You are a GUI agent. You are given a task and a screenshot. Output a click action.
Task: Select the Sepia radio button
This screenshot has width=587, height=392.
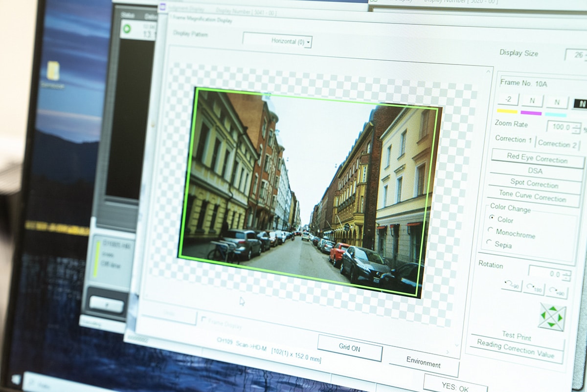[x=489, y=242]
